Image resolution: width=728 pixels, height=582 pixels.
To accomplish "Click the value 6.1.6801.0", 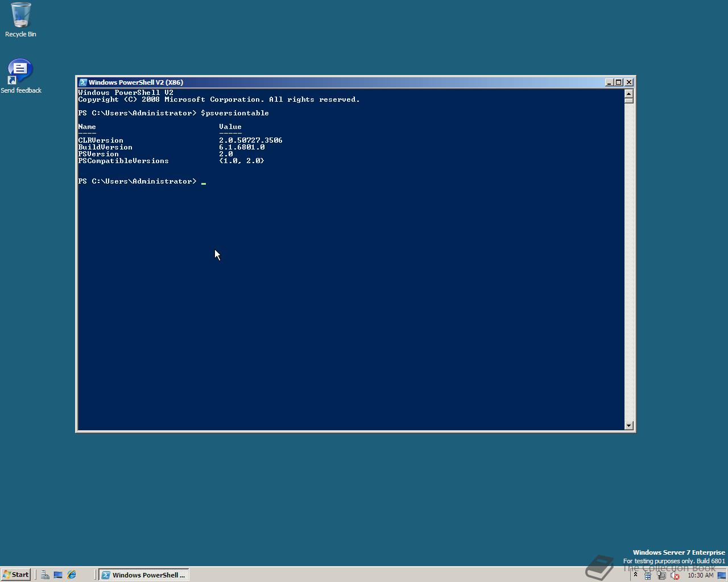I will click(242, 147).
